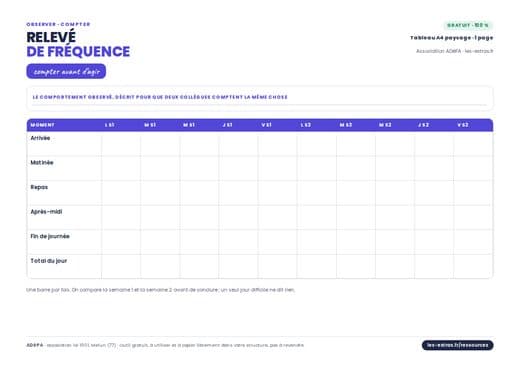Click the Arrivée cell under L S1

[121, 144]
